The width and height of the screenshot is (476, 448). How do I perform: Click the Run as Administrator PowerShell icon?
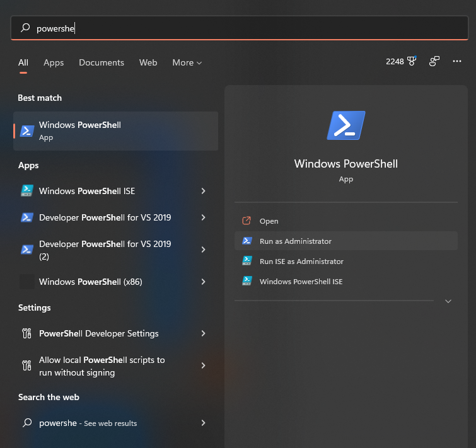[247, 241]
